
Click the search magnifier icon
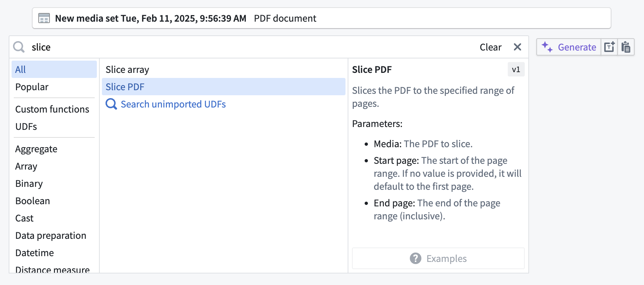click(19, 47)
